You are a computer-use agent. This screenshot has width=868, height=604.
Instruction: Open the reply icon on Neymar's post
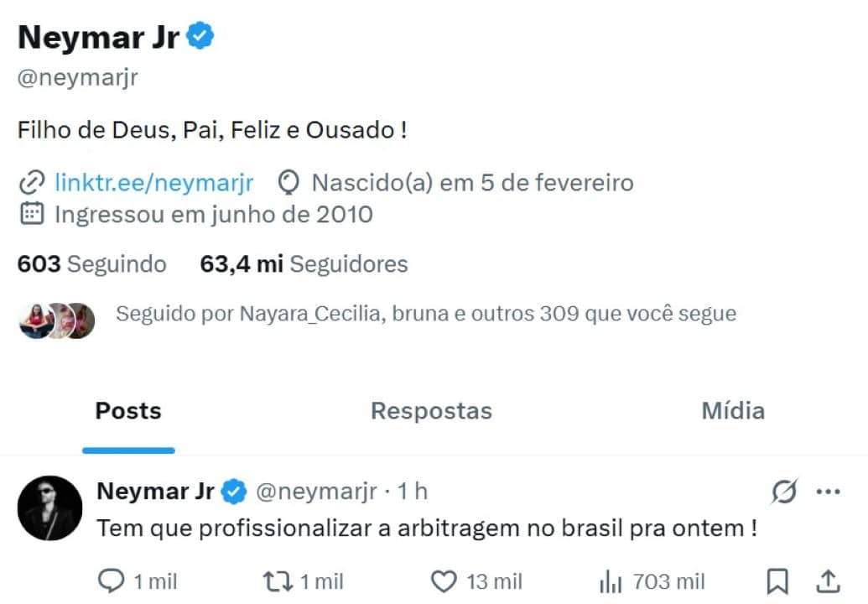[112, 581]
